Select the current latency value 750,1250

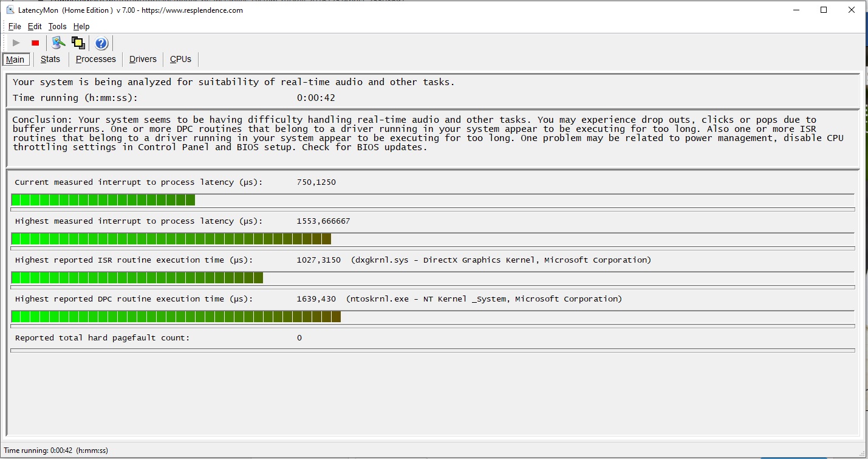[316, 182]
